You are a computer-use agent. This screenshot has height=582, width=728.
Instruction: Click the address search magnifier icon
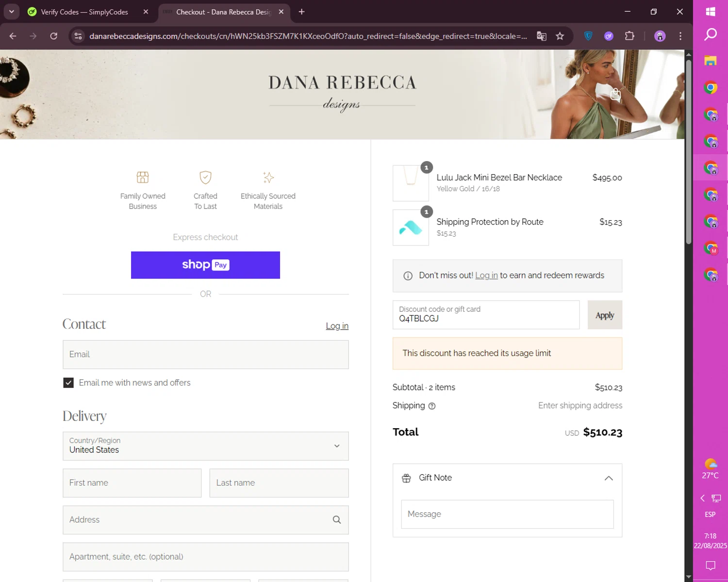click(x=337, y=519)
